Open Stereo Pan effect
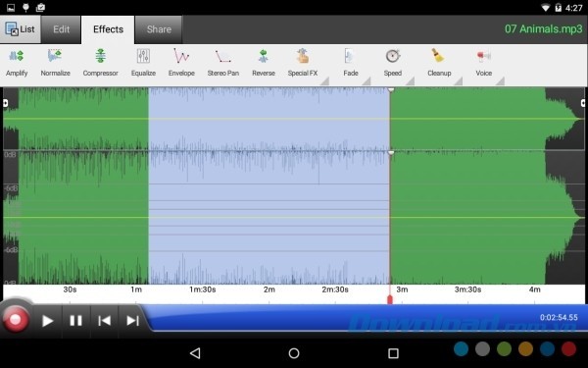The width and height of the screenshot is (588, 368). [223, 63]
